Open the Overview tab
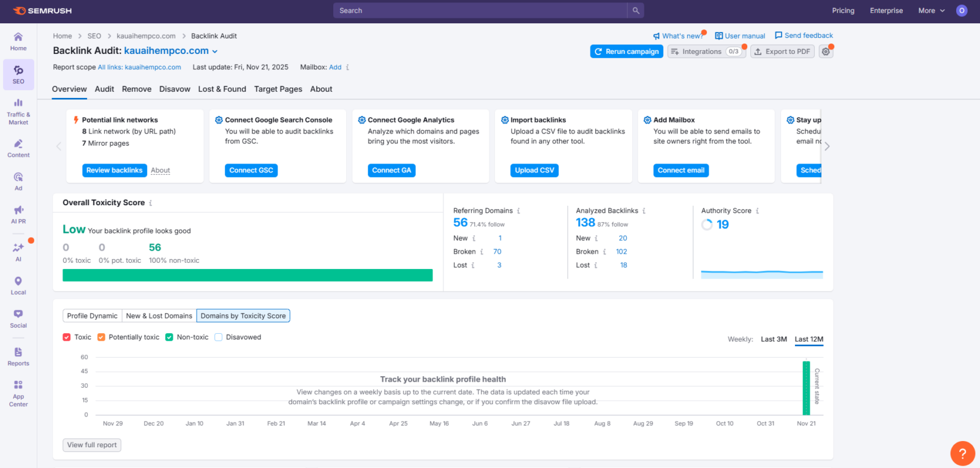The image size is (980, 468). pos(69,89)
